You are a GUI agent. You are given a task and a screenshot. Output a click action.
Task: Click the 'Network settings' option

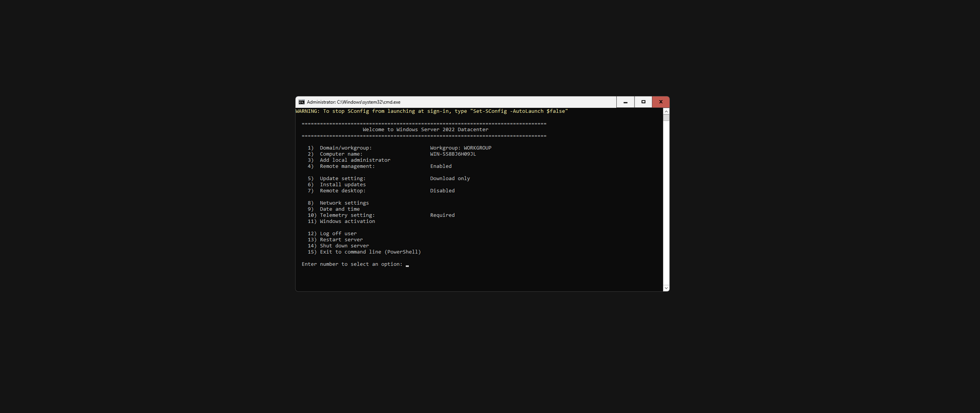338,203
